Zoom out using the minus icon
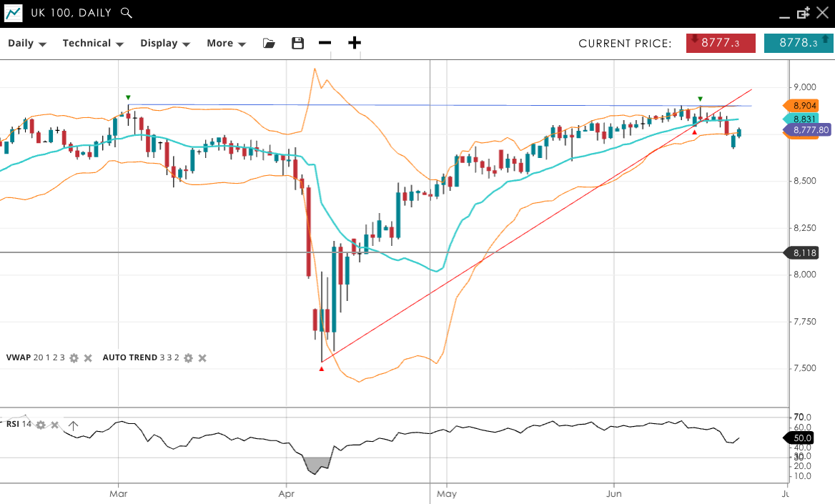 tap(325, 43)
